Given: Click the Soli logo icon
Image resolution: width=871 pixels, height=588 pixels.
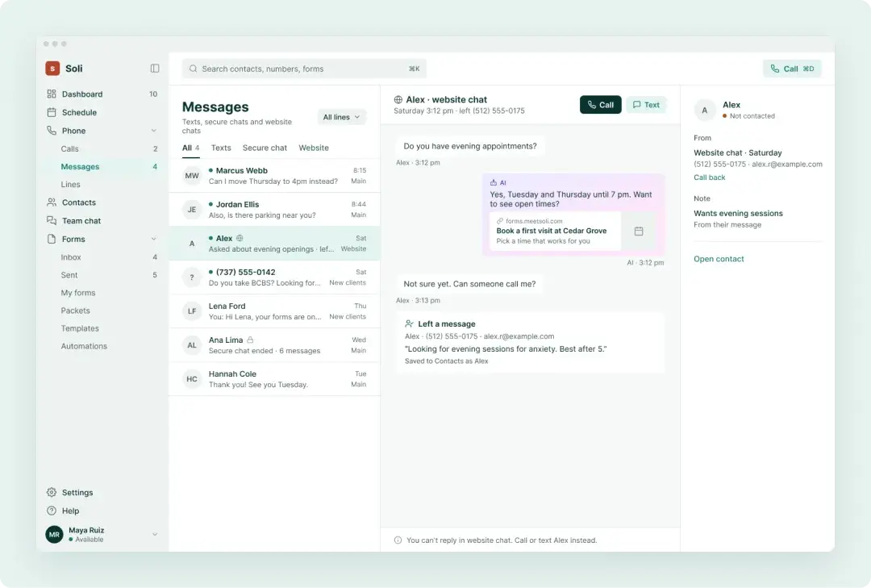Looking at the screenshot, I should (x=52, y=69).
